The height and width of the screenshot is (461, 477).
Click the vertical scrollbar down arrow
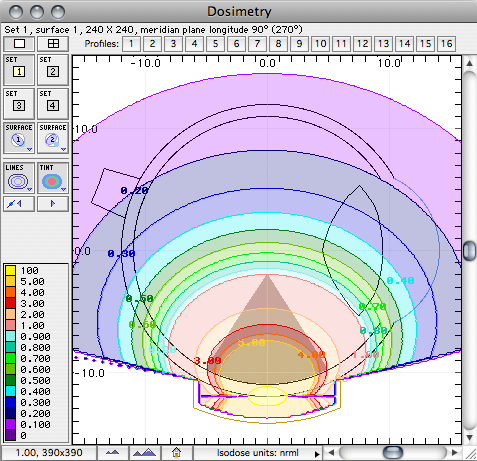[x=469, y=437]
